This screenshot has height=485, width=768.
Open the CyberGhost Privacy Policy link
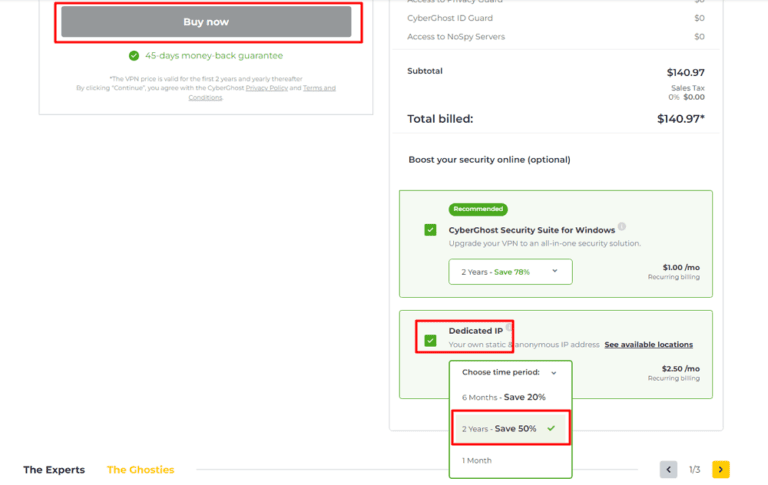coord(267,88)
